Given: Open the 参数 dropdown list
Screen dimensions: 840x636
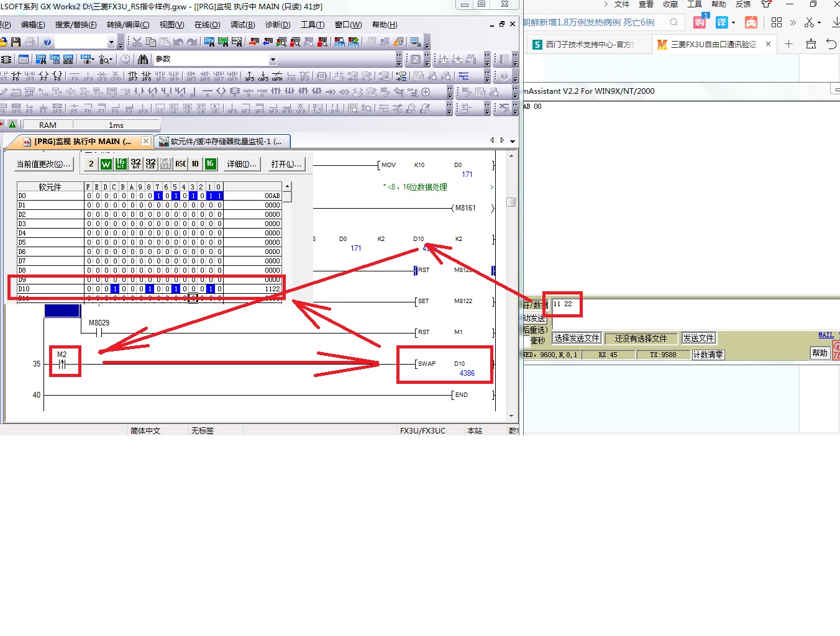Looking at the screenshot, I should click(x=272, y=60).
